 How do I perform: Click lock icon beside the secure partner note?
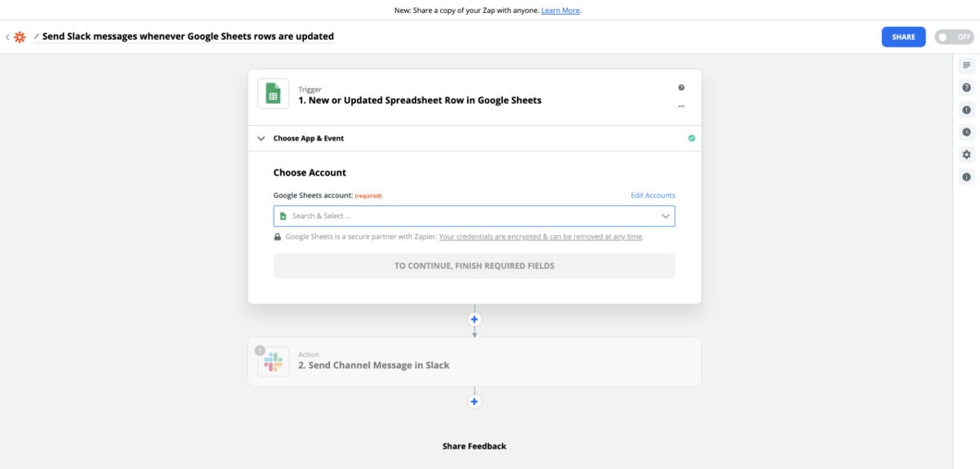coord(278,237)
